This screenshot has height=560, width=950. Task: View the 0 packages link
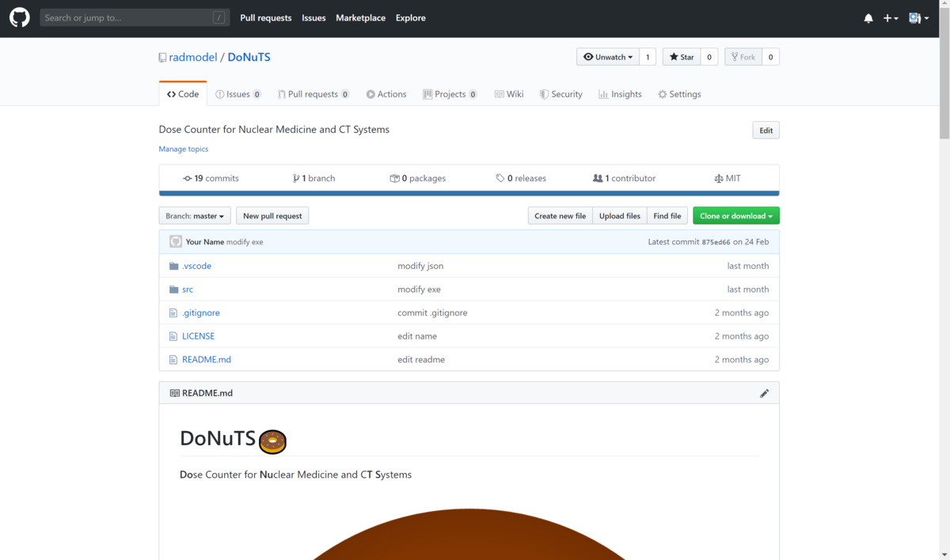[x=418, y=178]
